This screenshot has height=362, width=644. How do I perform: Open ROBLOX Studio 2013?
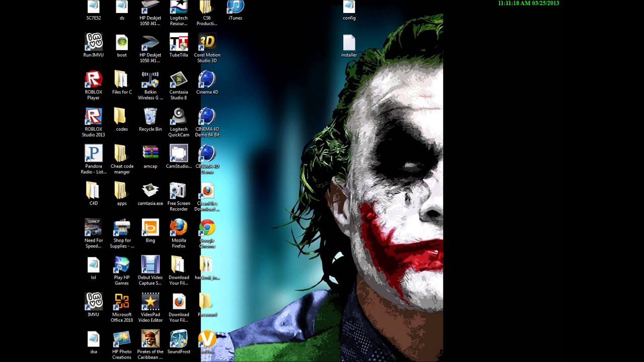pyautogui.click(x=94, y=122)
